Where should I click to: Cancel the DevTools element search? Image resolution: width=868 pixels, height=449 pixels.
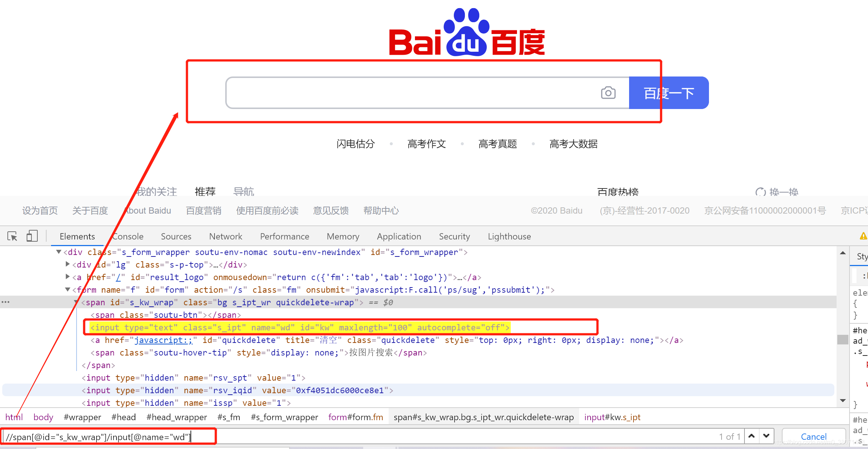[814, 436]
